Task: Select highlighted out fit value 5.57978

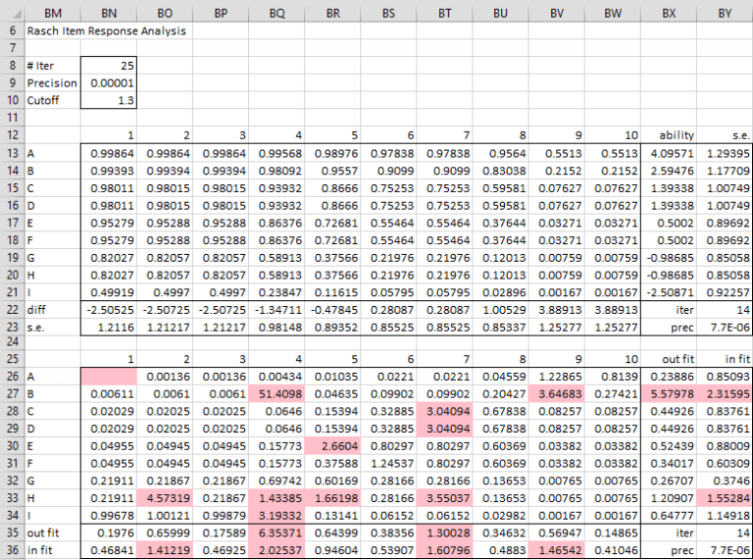Action: (669, 394)
